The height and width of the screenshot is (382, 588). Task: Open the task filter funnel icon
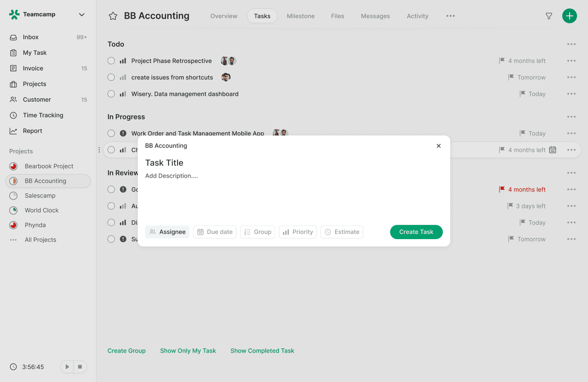pyautogui.click(x=549, y=16)
